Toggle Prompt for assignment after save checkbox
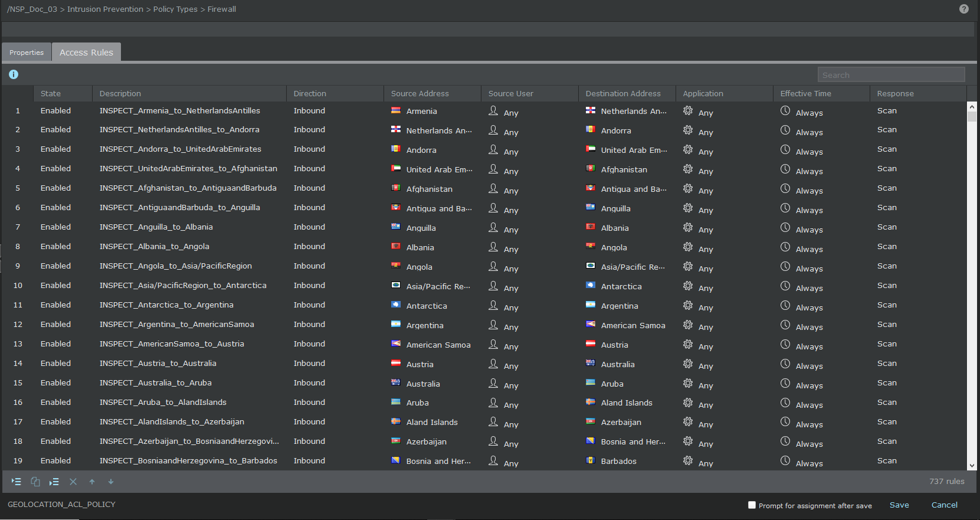The width and height of the screenshot is (980, 520). [x=752, y=505]
